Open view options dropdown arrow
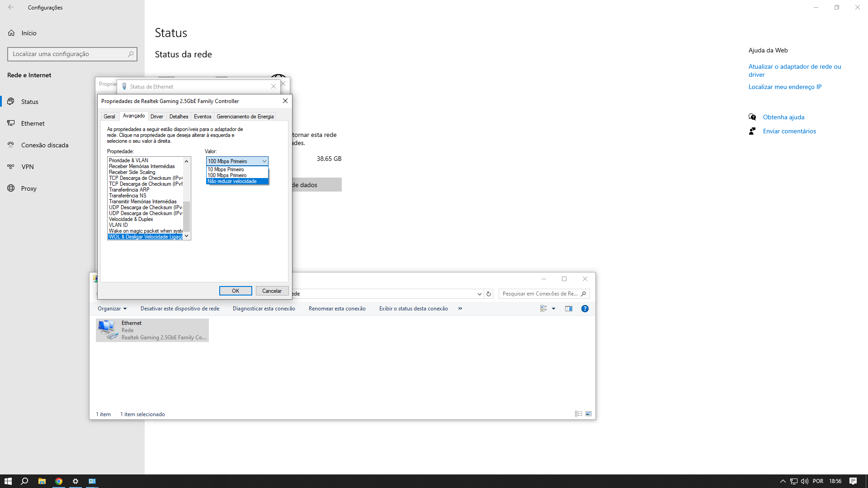This screenshot has width=868, height=488. pyautogui.click(x=553, y=309)
